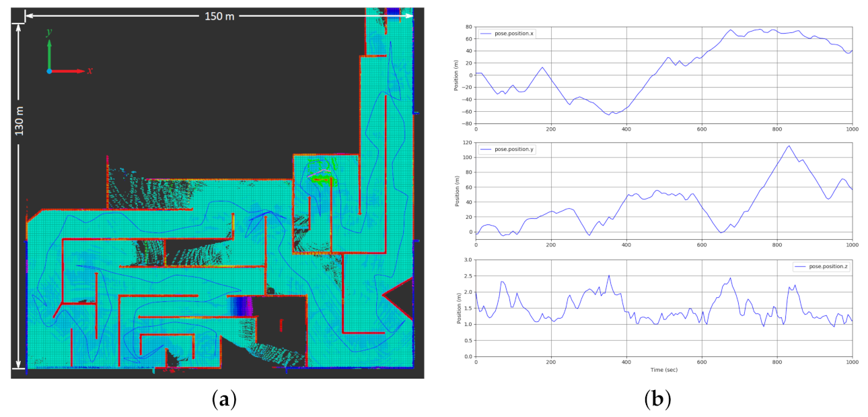Click the highest peak of the position.y curve

(789, 146)
